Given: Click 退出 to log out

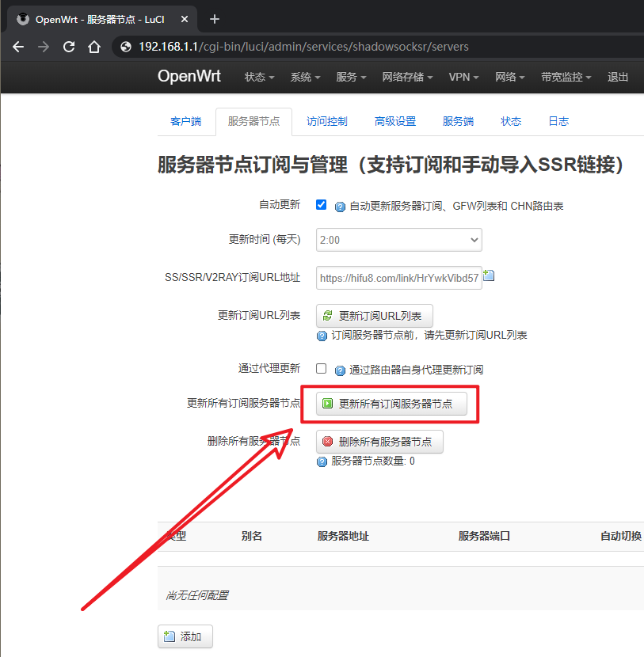Looking at the screenshot, I should [x=618, y=77].
